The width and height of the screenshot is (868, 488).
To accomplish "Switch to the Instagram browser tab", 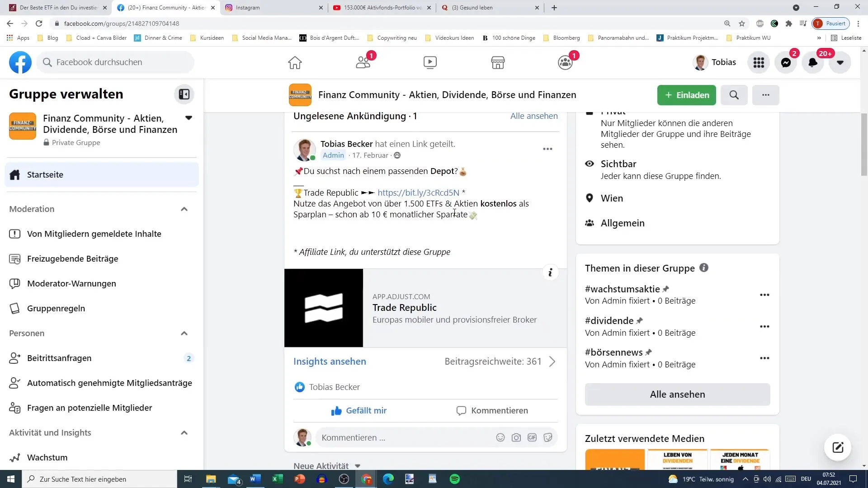I will point(274,8).
